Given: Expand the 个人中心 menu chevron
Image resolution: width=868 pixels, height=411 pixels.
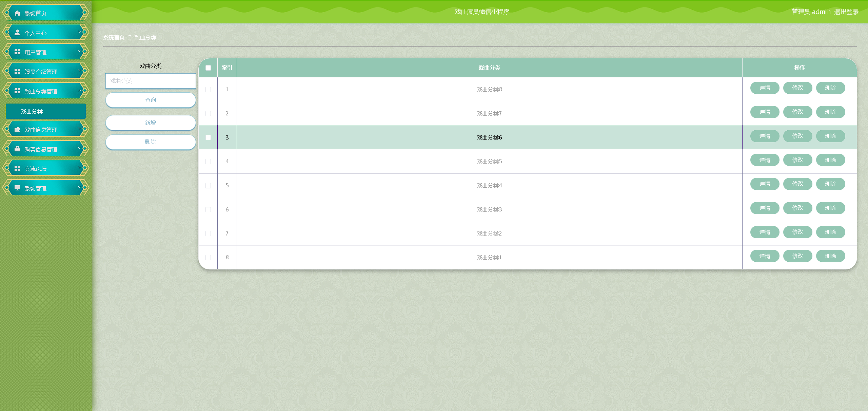Looking at the screenshot, I should [x=80, y=32].
